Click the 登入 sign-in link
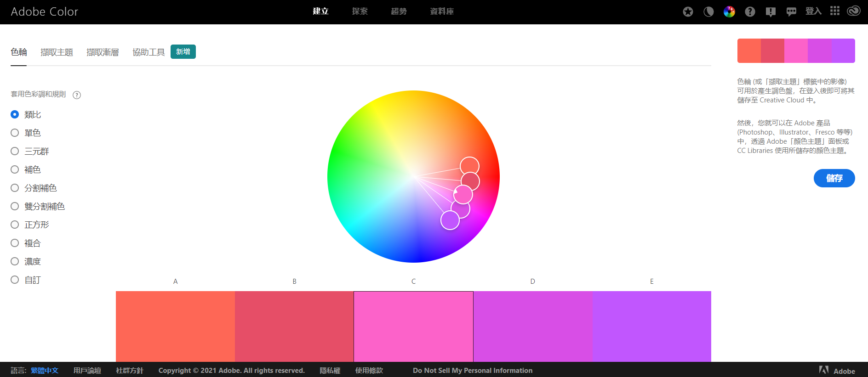This screenshot has width=868, height=377. (x=813, y=11)
